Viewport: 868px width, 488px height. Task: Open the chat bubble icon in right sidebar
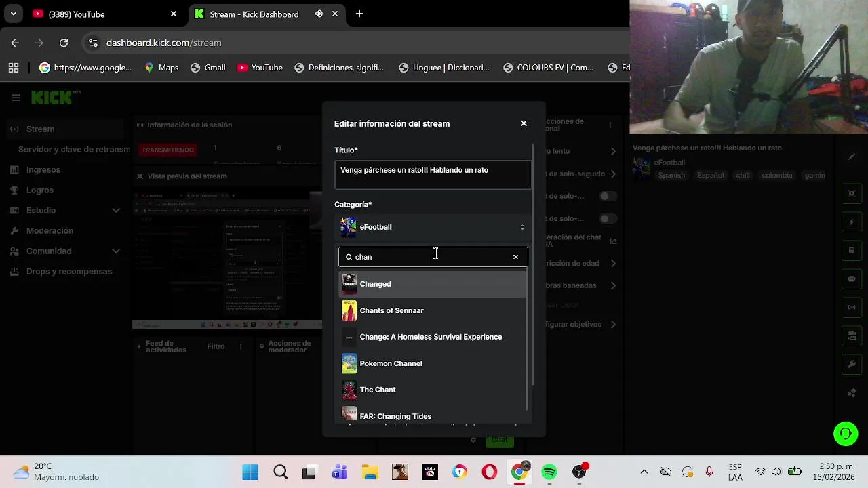click(852, 279)
